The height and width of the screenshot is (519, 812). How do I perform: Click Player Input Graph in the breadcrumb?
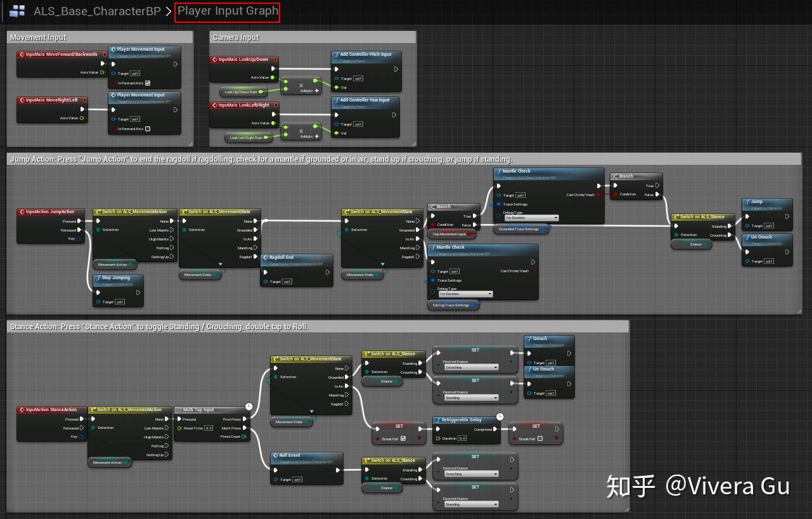coord(226,11)
